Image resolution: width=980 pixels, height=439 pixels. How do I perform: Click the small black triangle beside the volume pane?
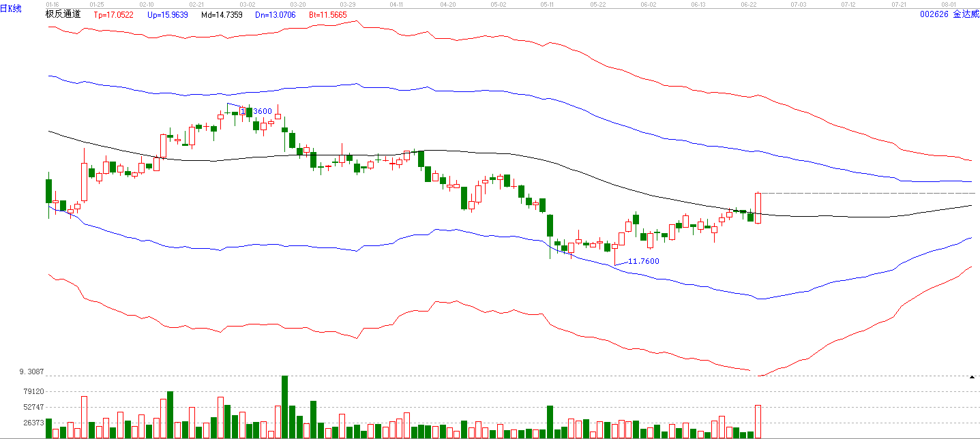click(x=972, y=376)
